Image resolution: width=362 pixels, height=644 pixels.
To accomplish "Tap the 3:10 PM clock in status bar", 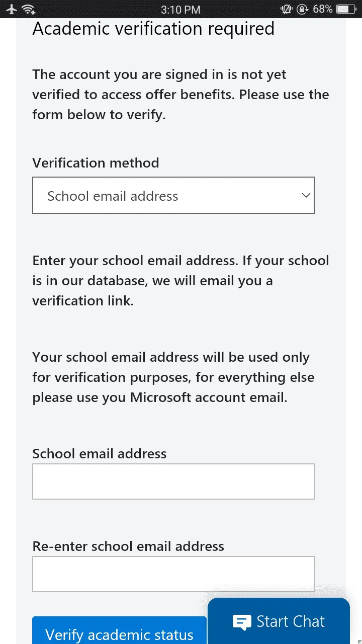I will coord(181,10).
